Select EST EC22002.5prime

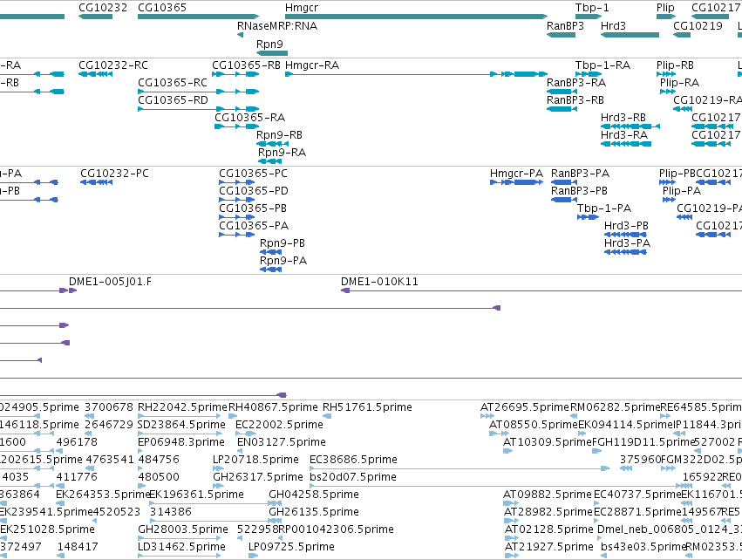click(279, 425)
